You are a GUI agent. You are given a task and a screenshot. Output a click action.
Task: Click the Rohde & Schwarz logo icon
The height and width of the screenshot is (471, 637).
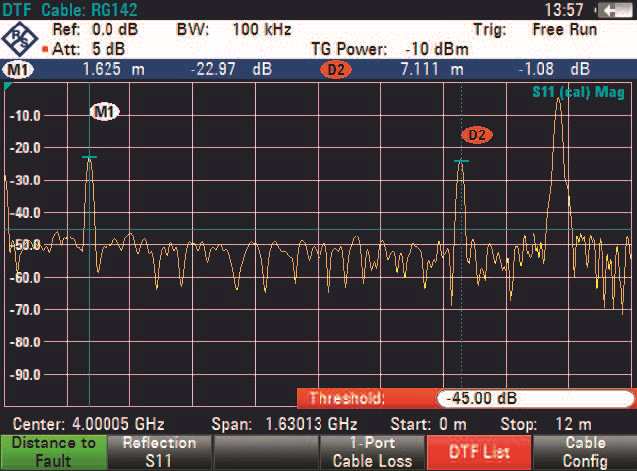coord(20,39)
